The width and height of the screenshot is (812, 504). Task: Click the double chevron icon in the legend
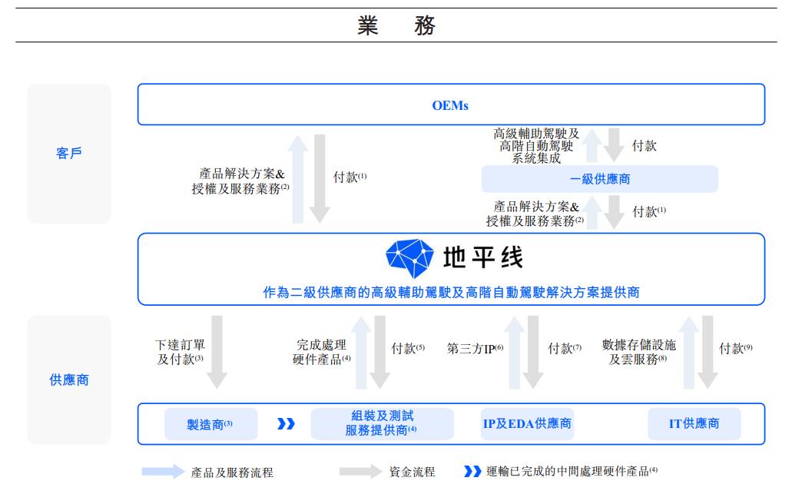[472, 472]
